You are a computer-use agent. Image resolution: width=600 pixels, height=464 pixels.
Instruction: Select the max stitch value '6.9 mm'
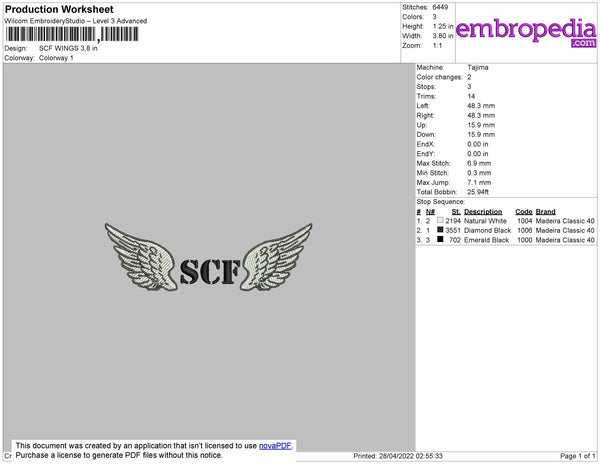click(x=479, y=163)
